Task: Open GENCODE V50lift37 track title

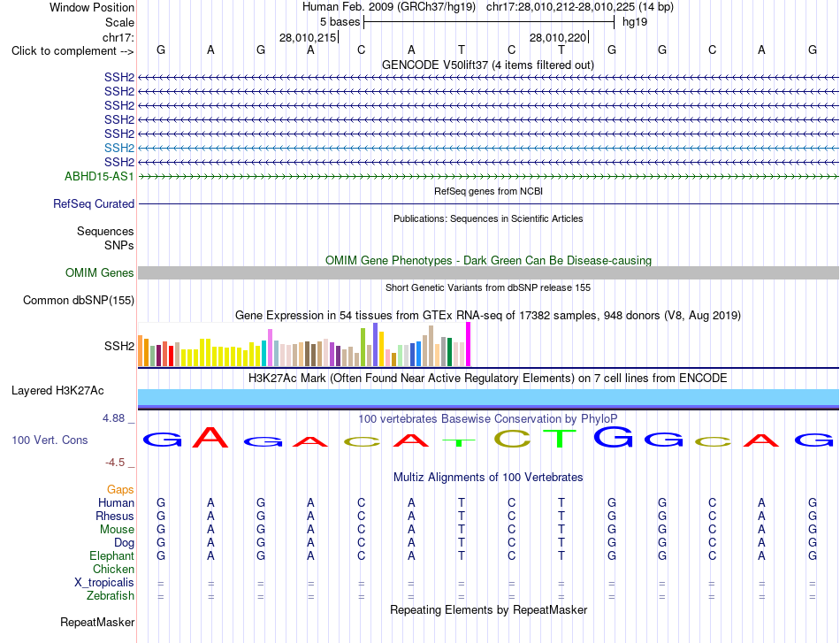Action: point(487,65)
